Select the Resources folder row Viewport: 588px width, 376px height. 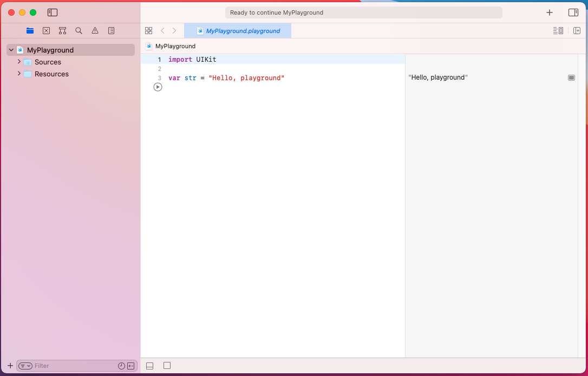70,74
